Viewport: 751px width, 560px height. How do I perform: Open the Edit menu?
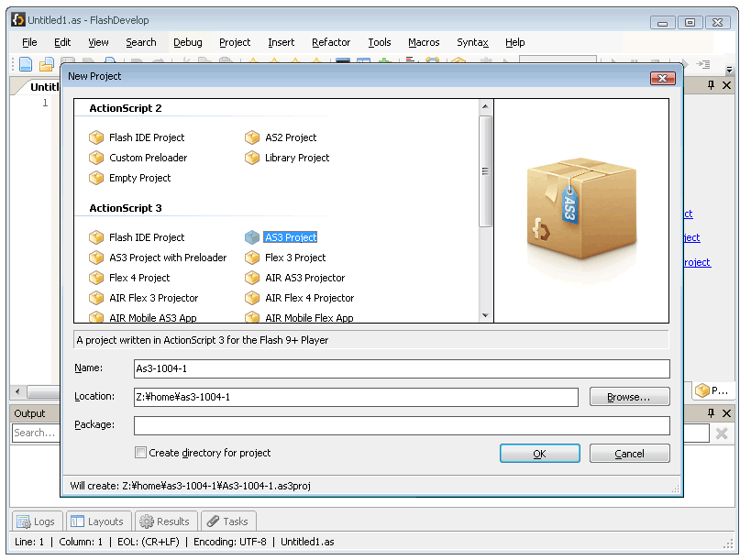(62, 42)
